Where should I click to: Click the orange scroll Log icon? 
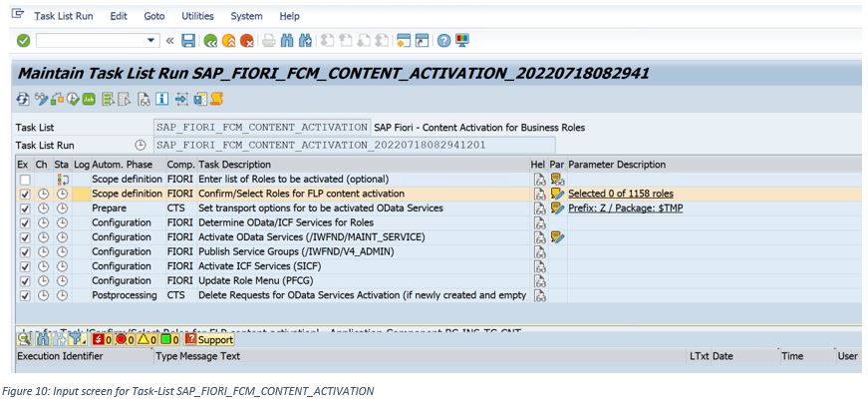click(x=217, y=99)
